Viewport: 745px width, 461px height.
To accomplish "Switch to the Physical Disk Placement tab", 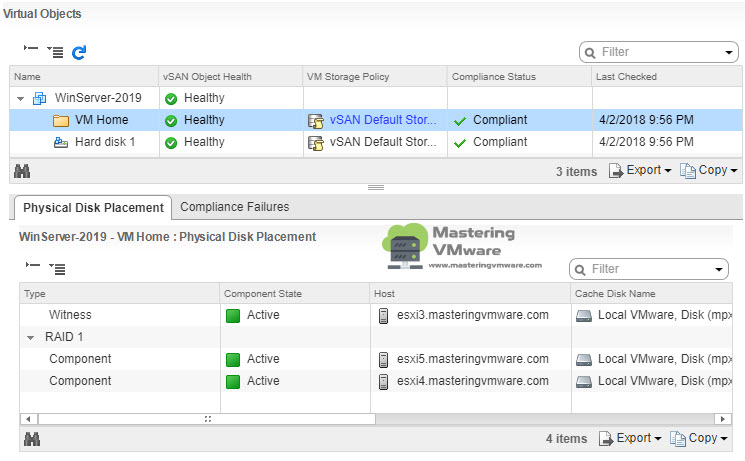I will click(93, 208).
